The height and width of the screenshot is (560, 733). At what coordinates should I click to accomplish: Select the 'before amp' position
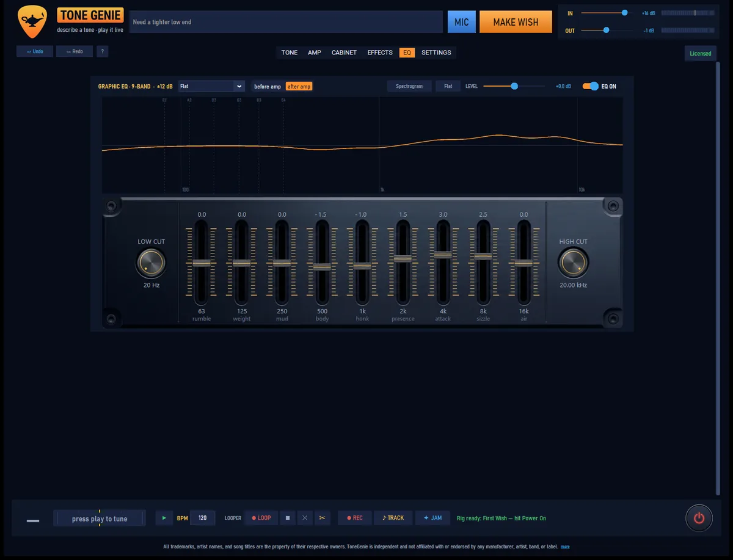[x=268, y=86]
